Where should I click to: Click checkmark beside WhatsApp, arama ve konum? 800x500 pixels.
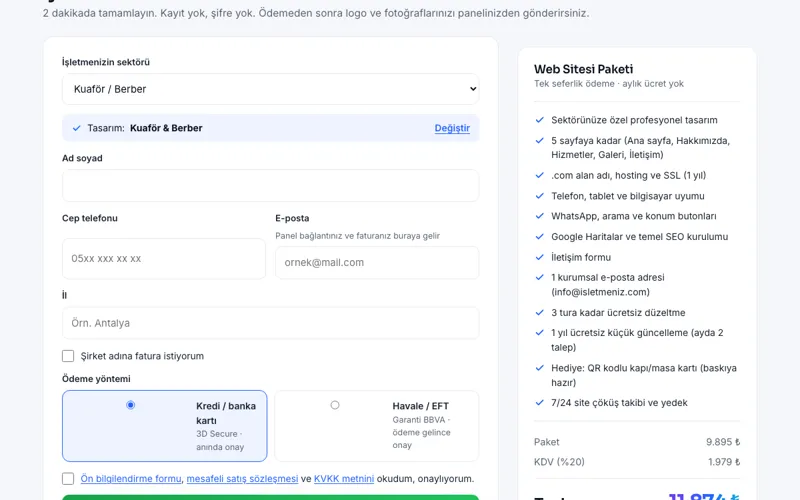tap(539, 216)
